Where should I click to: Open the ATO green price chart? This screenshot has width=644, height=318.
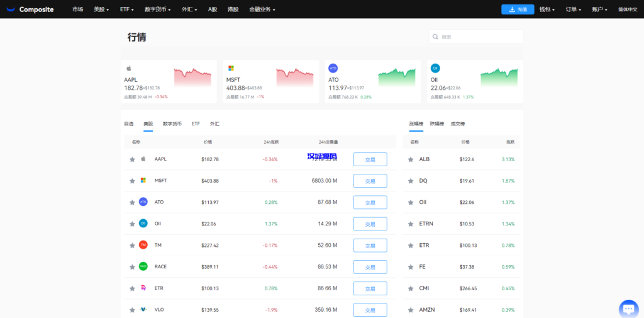397,77
